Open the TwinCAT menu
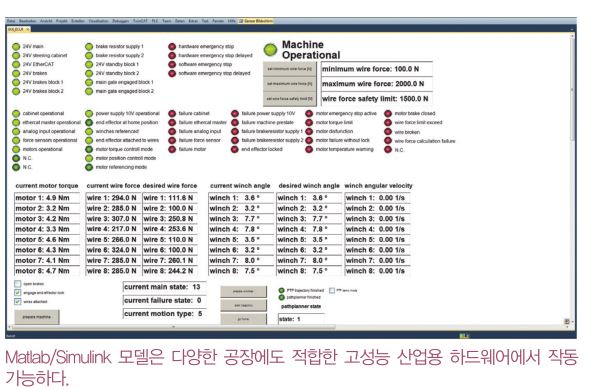 (140, 21)
